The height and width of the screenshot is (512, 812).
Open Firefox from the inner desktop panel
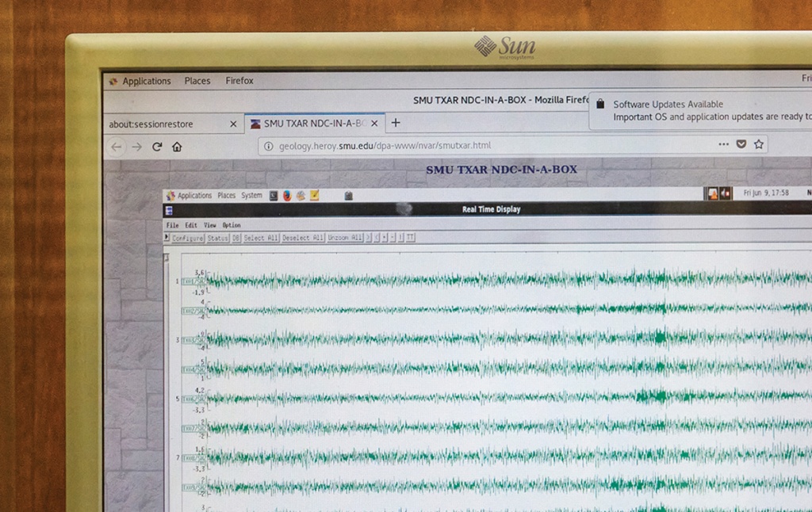pyautogui.click(x=286, y=195)
